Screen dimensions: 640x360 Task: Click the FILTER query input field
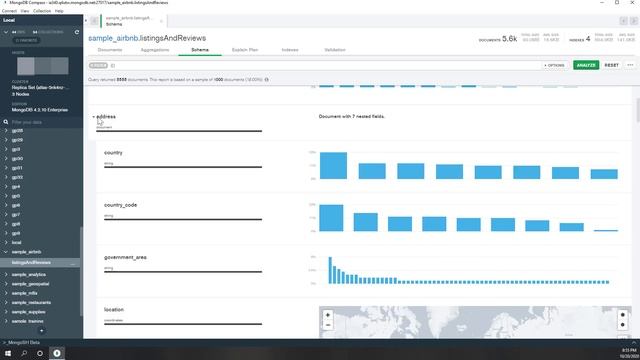(x=324, y=65)
